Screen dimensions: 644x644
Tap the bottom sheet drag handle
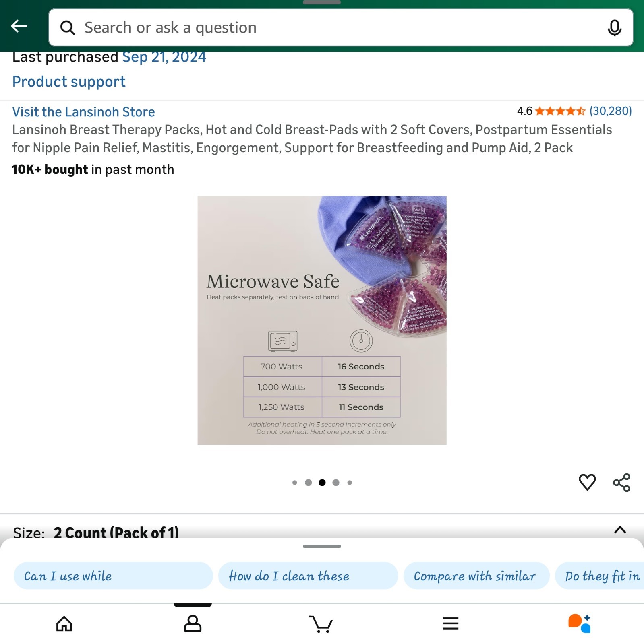[x=322, y=546]
